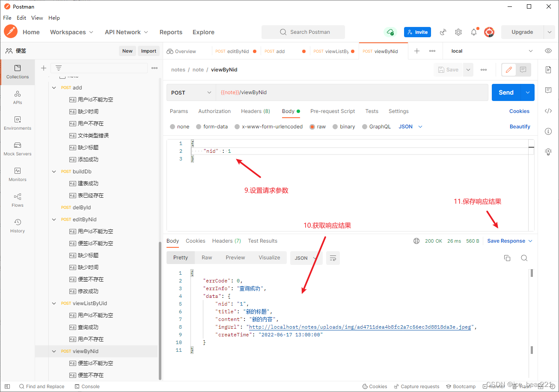The height and width of the screenshot is (392, 559).
Task: Click the Invite button
Action: (x=417, y=32)
